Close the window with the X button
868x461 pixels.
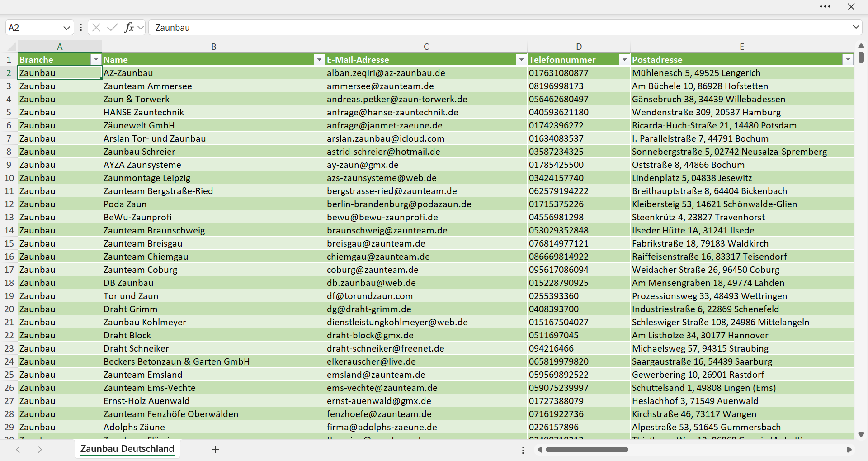(x=851, y=7)
